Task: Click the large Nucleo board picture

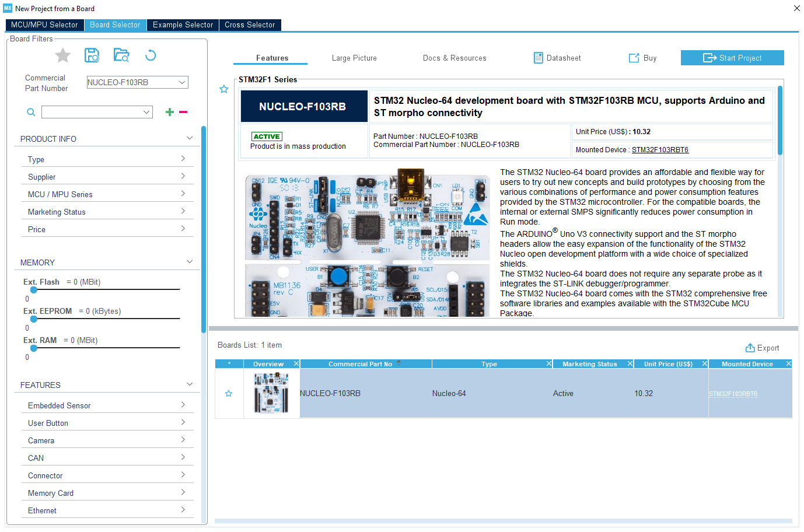Action: click(x=368, y=243)
